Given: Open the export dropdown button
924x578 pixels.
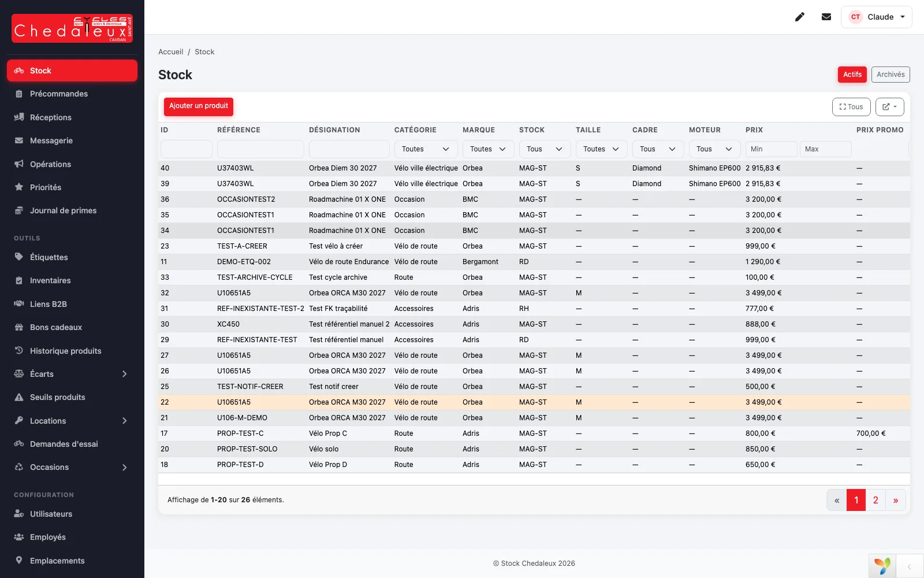Looking at the screenshot, I should [890, 107].
